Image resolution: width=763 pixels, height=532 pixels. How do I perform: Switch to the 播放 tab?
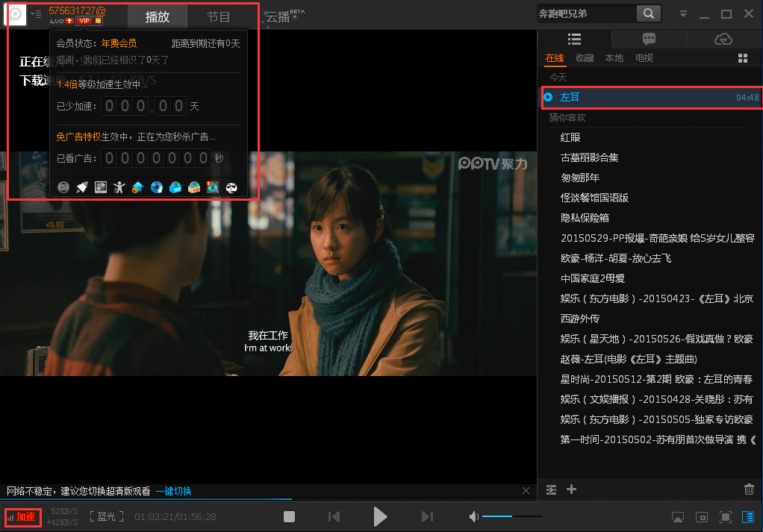click(x=158, y=16)
